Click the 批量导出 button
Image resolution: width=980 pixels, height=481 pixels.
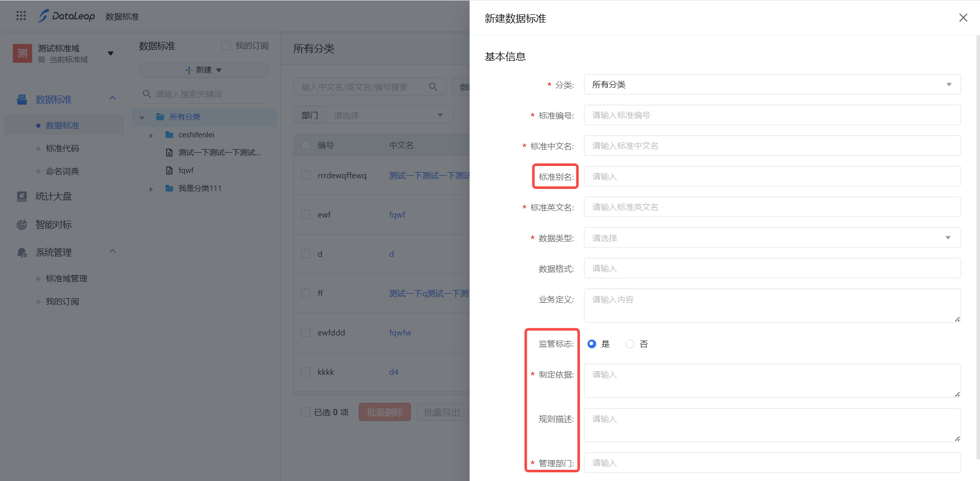(442, 412)
